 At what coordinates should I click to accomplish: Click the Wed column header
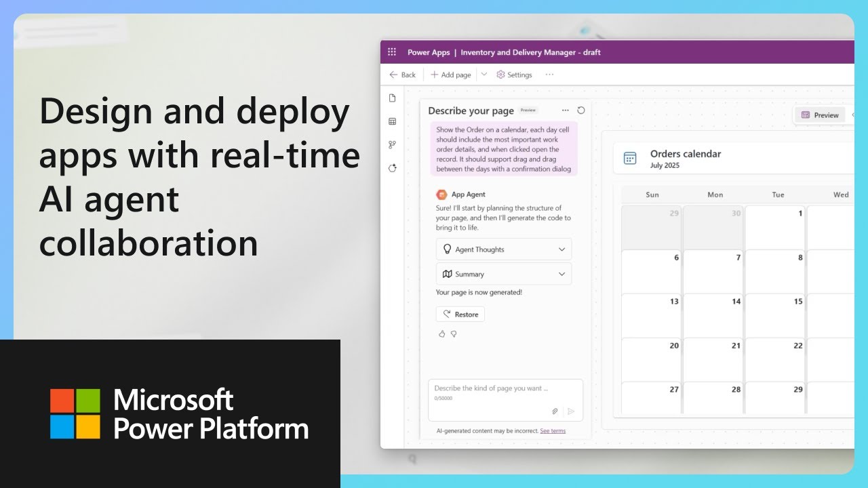pos(841,195)
